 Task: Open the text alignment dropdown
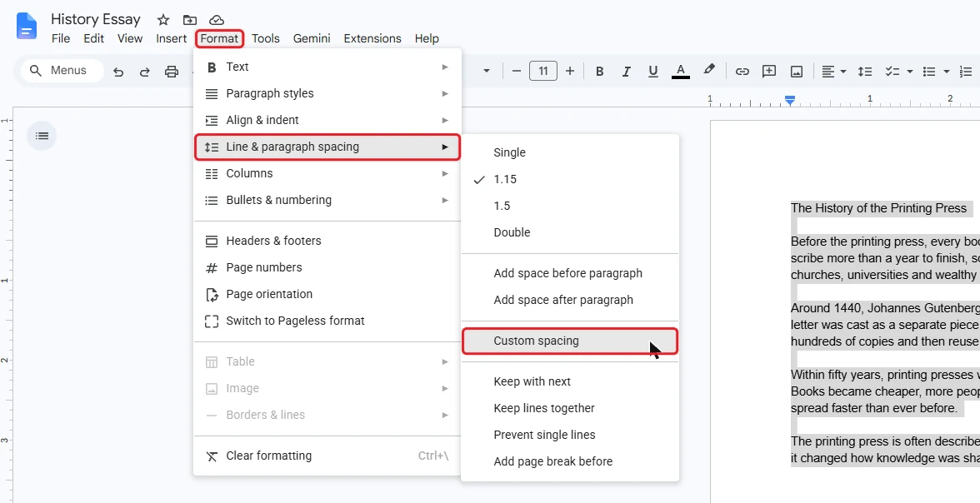point(833,72)
